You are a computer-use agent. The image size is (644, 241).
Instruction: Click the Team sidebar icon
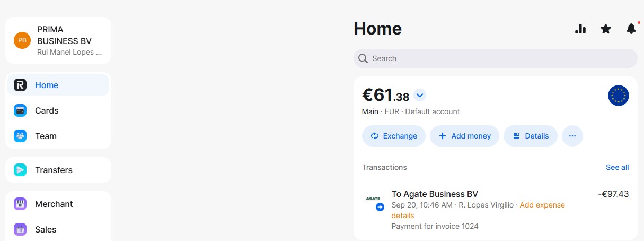(x=20, y=136)
